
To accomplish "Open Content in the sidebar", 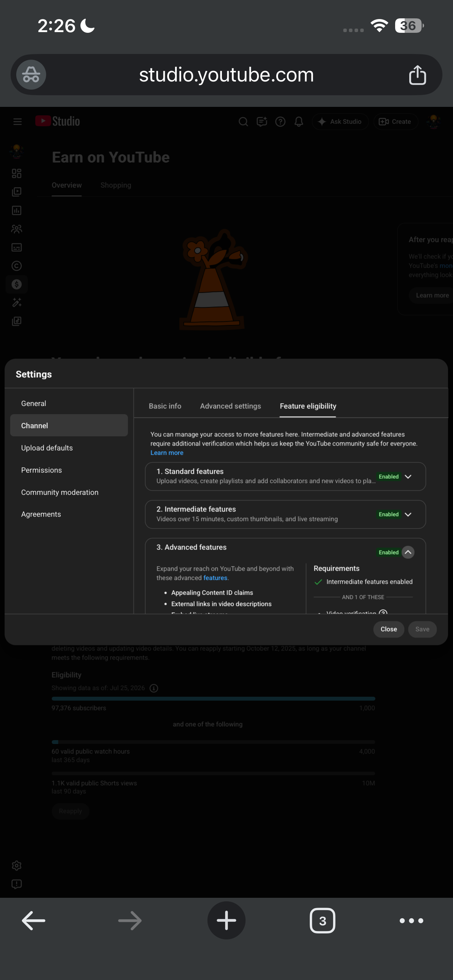I will (17, 192).
